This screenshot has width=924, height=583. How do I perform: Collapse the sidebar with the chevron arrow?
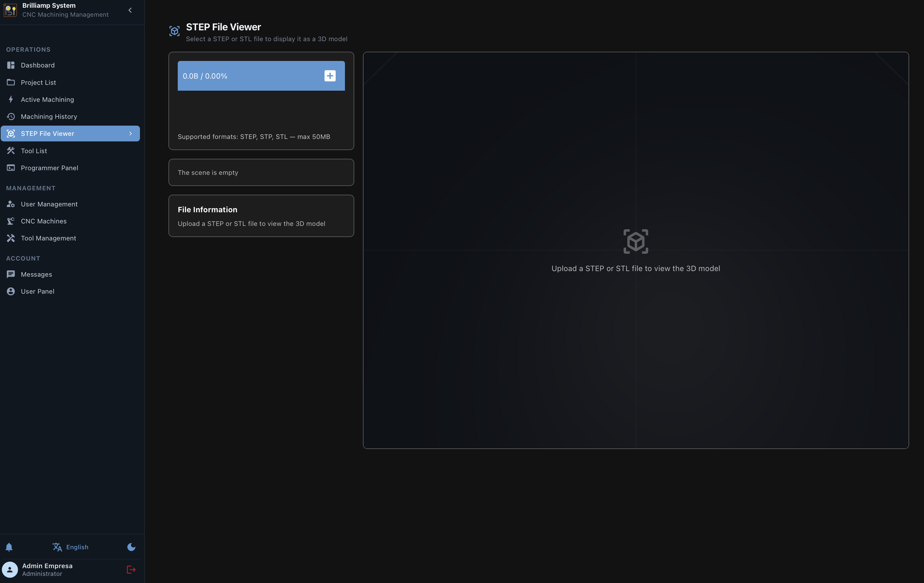(x=130, y=10)
